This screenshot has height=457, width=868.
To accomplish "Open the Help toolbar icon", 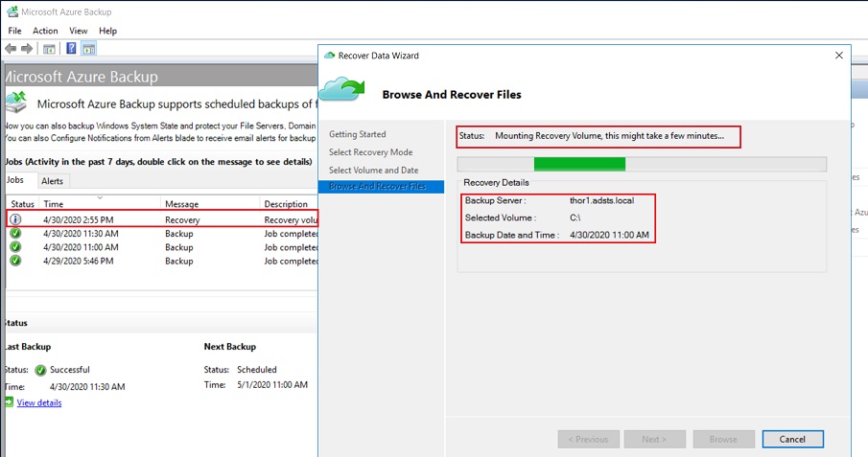I will coord(71,49).
